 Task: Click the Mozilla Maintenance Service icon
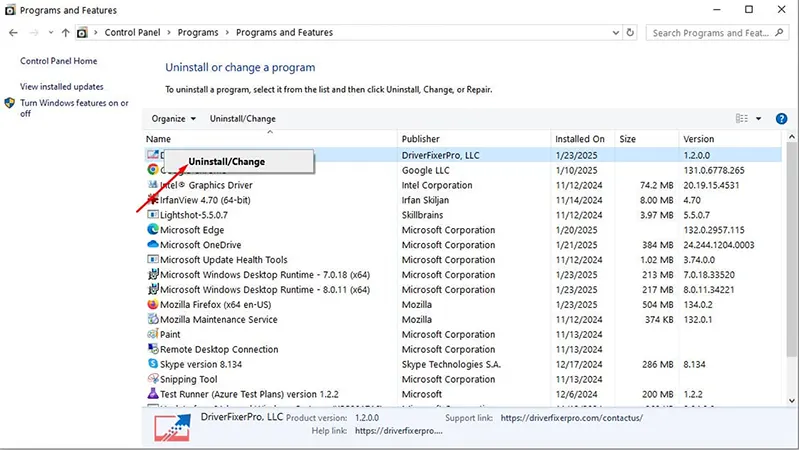pyautogui.click(x=152, y=319)
